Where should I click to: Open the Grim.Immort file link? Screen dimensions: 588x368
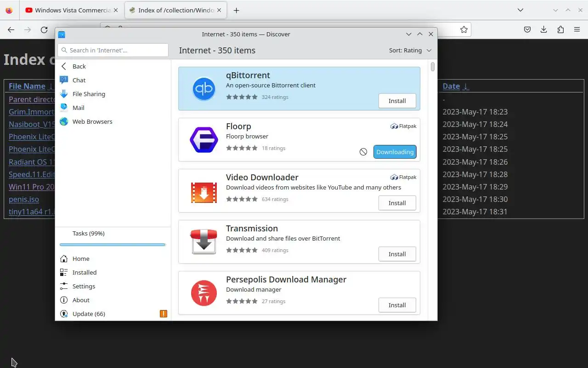tap(32, 112)
